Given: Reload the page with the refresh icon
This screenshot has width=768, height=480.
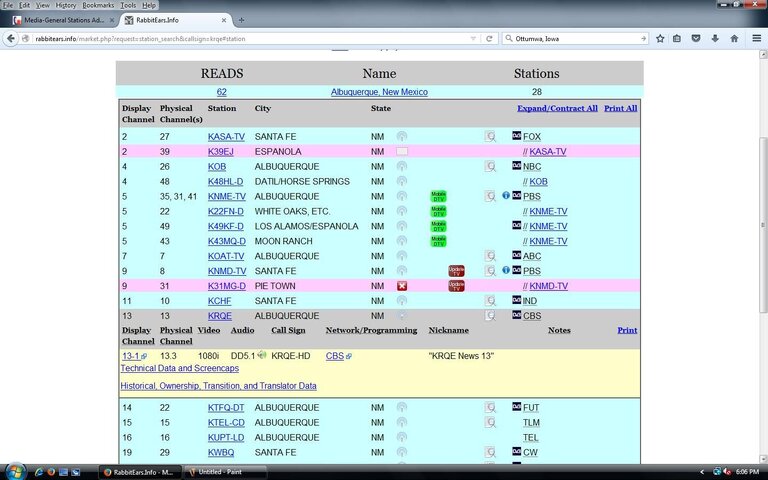Looking at the screenshot, I should [489, 38].
